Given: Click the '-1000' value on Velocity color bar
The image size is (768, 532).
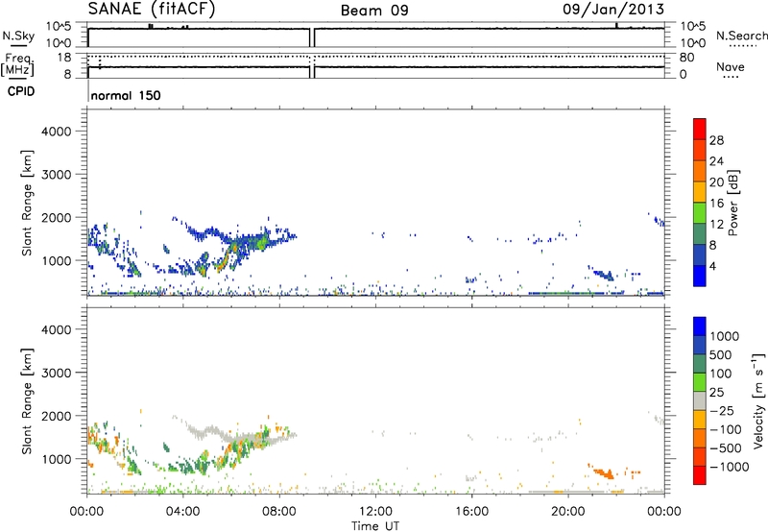Looking at the screenshot, I should pos(729,467).
